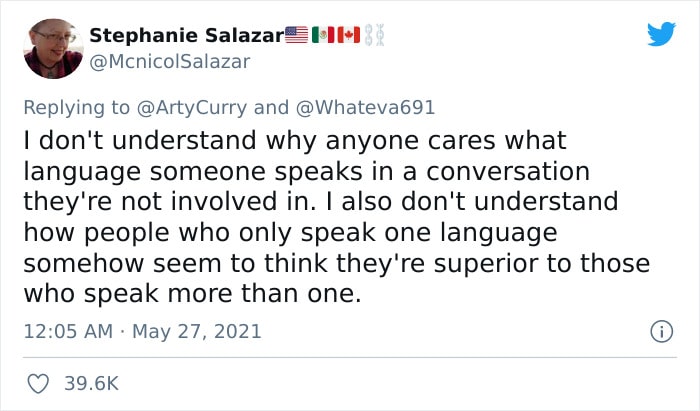Visit the @McnicolSalazar handle
The image size is (700, 411).
pyautogui.click(x=170, y=62)
